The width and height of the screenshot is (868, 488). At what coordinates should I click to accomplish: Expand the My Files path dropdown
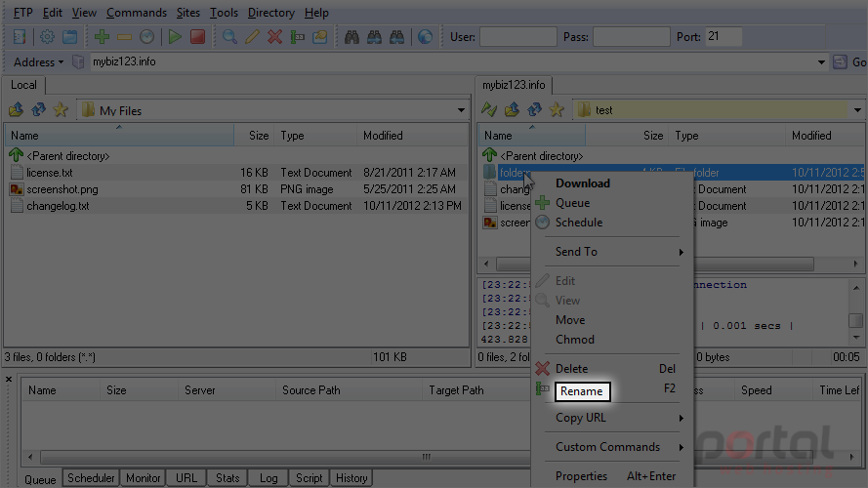click(x=461, y=110)
